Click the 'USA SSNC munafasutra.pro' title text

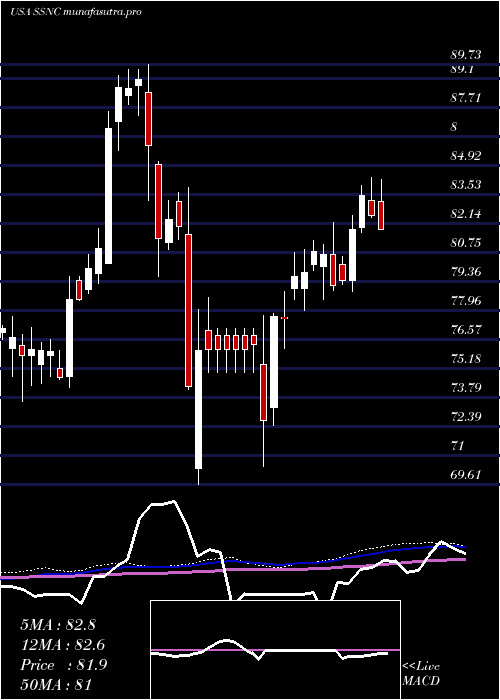coord(75,12)
